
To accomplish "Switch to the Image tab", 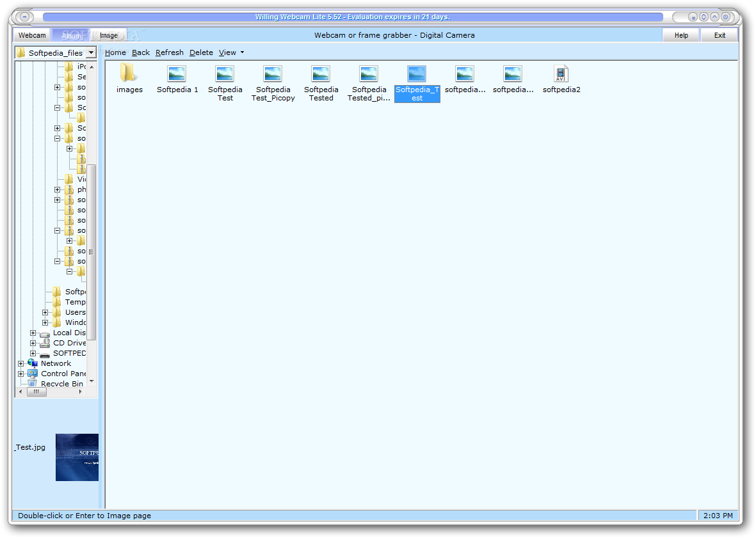I will pyautogui.click(x=108, y=35).
